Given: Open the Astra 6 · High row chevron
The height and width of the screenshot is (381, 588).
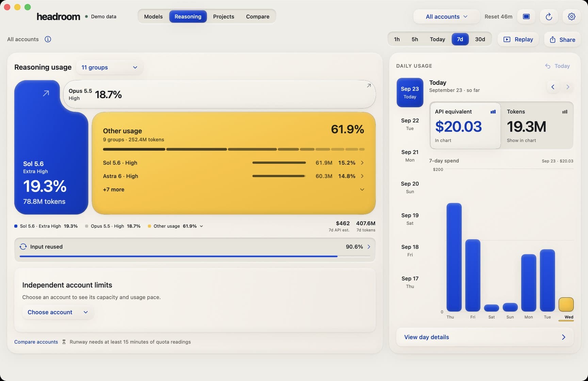Looking at the screenshot, I should (362, 176).
